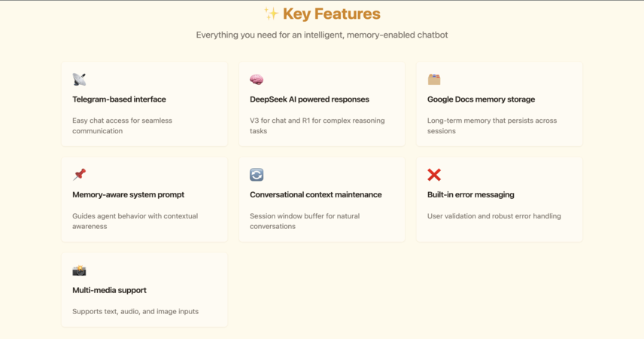This screenshot has width=644, height=339.
Task: Click the card file box icon
Action: (x=434, y=79)
